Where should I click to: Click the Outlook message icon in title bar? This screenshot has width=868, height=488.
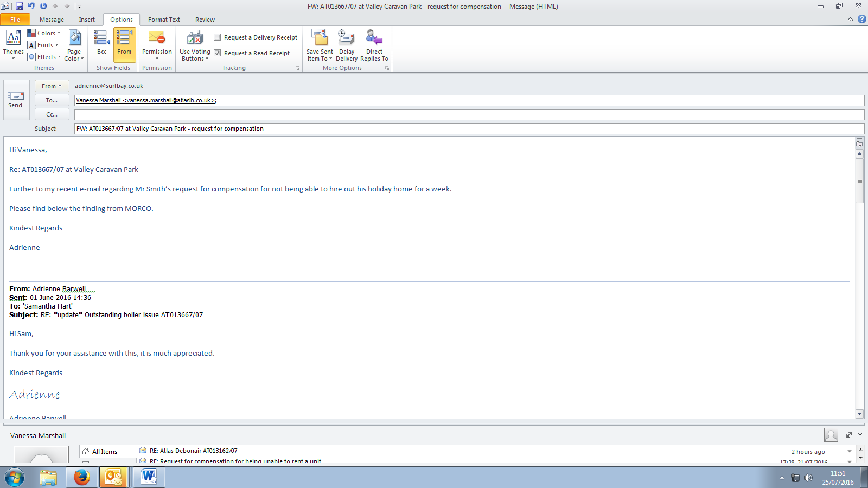pos(5,6)
